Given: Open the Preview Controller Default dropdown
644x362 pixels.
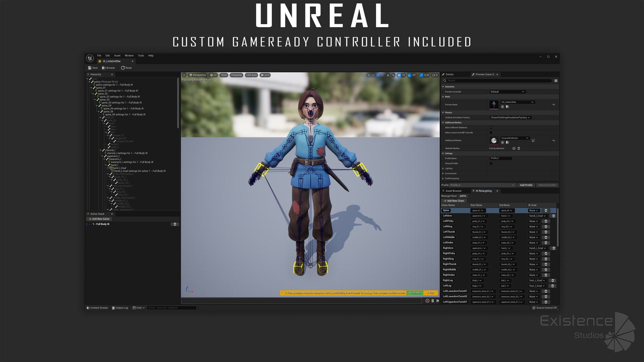Looking at the screenshot, I should 507,92.
